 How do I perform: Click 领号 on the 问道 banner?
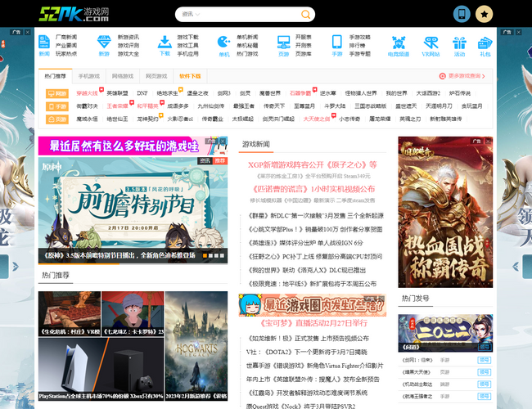point(485,347)
